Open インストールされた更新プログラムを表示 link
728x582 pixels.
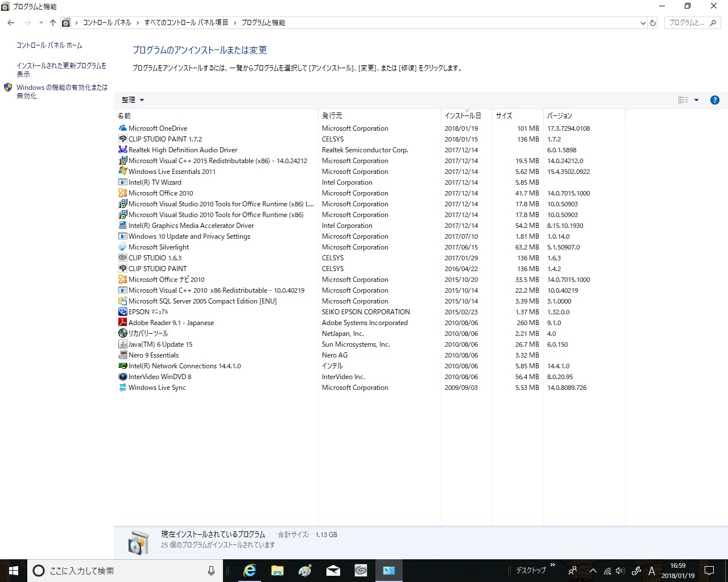61,70
